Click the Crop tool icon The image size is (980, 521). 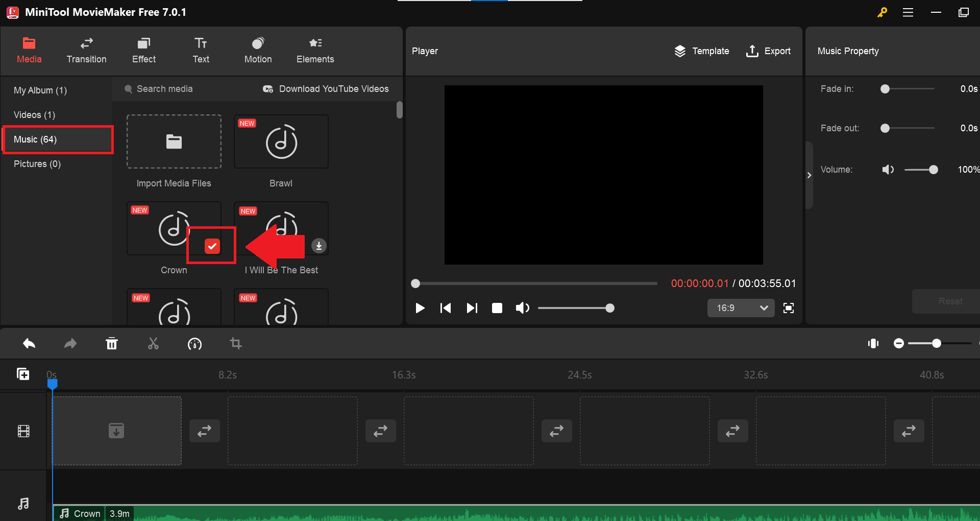pos(236,344)
